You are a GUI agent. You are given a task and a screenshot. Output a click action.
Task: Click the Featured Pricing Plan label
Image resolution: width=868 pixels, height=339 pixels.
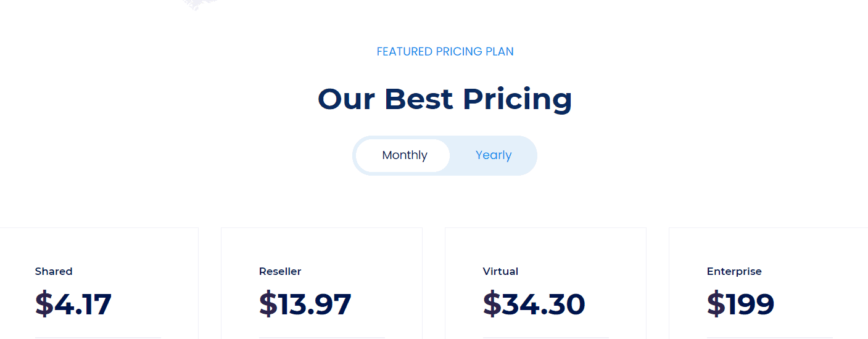[445, 52]
